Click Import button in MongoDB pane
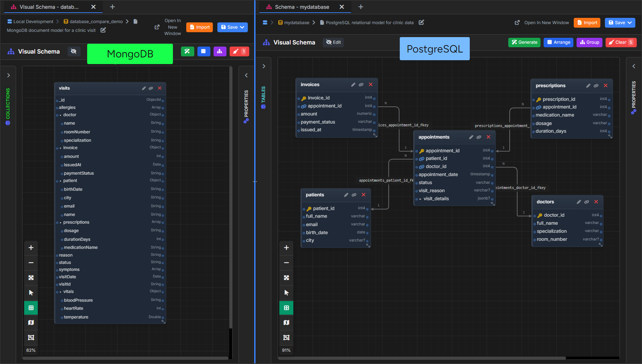Viewport: 642px width, 364px height. click(200, 27)
